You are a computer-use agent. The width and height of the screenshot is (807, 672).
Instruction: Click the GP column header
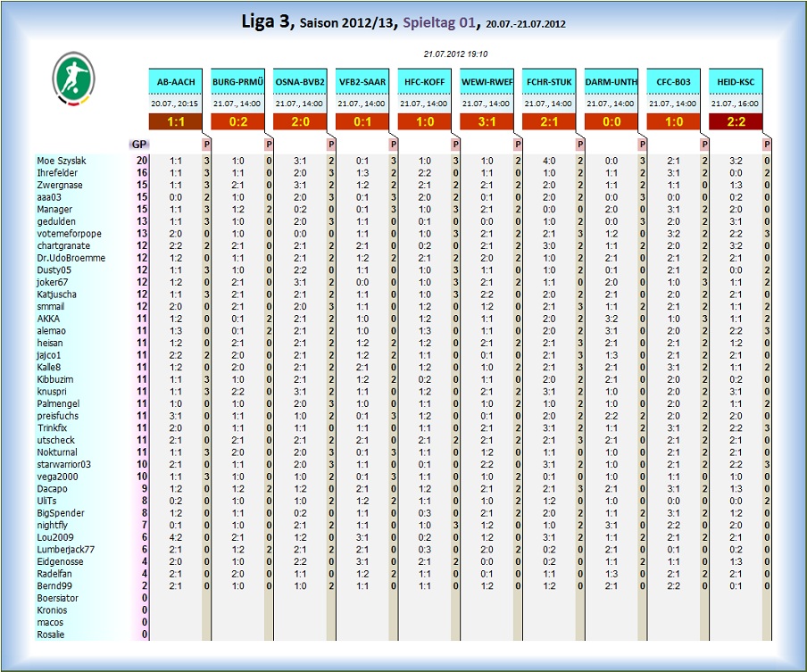(x=139, y=145)
